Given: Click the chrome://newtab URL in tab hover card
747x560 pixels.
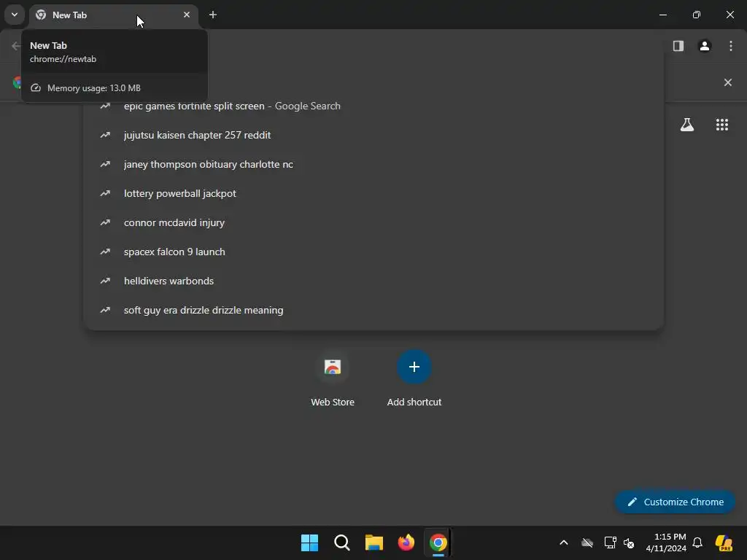Looking at the screenshot, I should click(63, 59).
